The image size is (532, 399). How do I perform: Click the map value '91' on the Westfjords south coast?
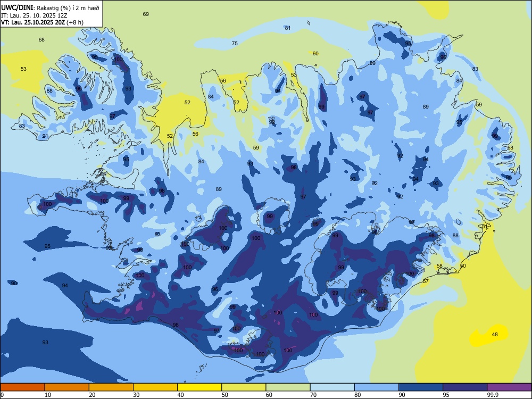45,136
